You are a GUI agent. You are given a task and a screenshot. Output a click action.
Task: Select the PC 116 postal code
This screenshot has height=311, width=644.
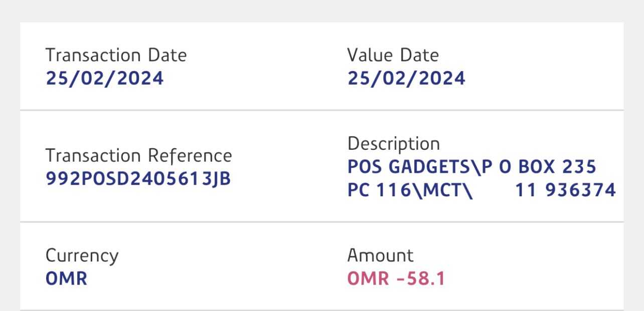[x=379, y=191]
